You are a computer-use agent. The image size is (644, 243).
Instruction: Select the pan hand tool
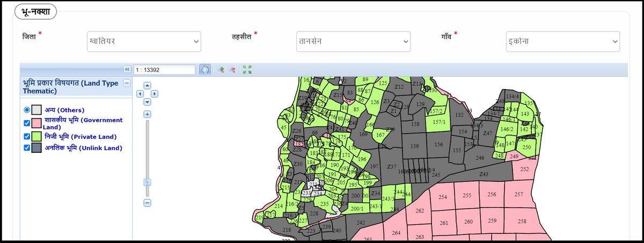click(204, 70)
